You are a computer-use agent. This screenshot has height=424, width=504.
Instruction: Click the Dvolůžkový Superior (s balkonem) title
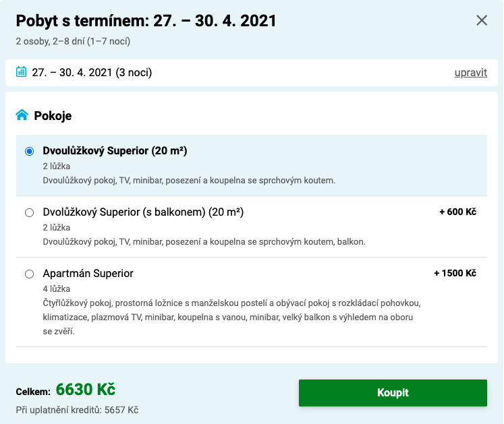(143, 212)
